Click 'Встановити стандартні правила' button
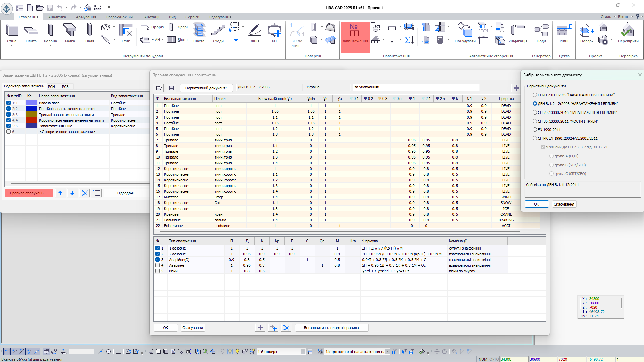The image size is (644, 362). point(331,328)
